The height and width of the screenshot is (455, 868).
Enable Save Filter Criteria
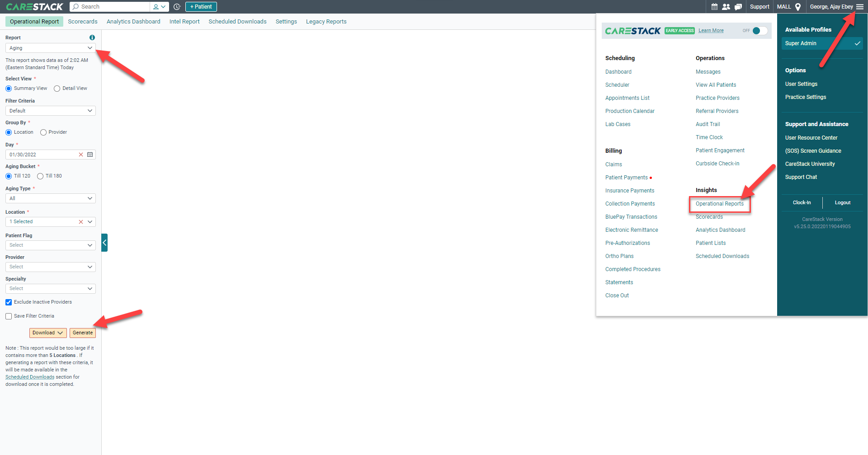[8, 316]
